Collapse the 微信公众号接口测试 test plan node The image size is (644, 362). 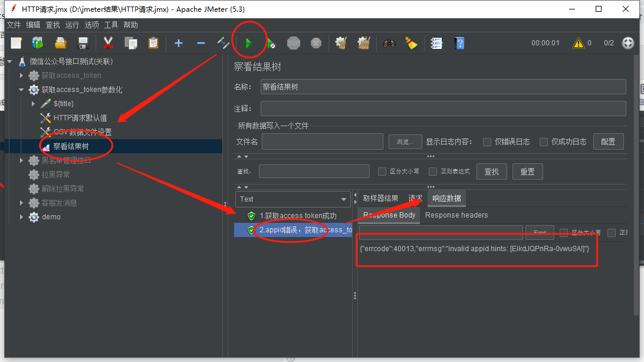[10, 61]
